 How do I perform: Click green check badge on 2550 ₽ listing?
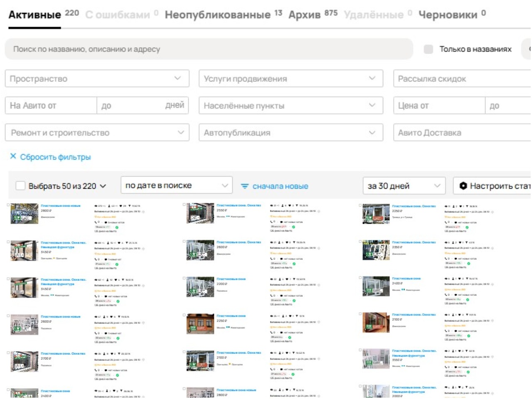[293, 227]
